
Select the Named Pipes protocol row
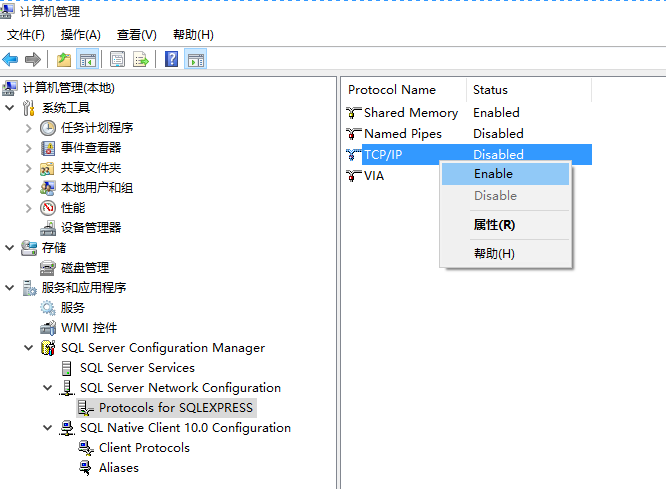pos(468,133)
